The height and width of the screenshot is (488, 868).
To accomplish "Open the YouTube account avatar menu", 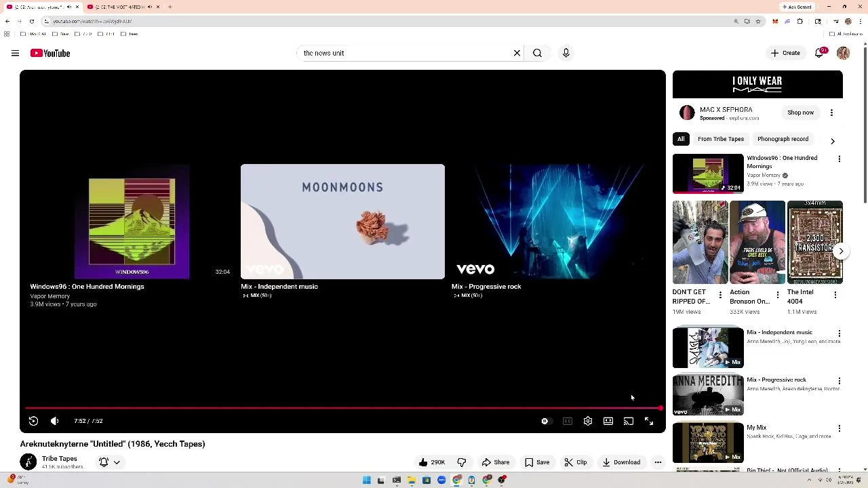I will click(x=843, y=53).
